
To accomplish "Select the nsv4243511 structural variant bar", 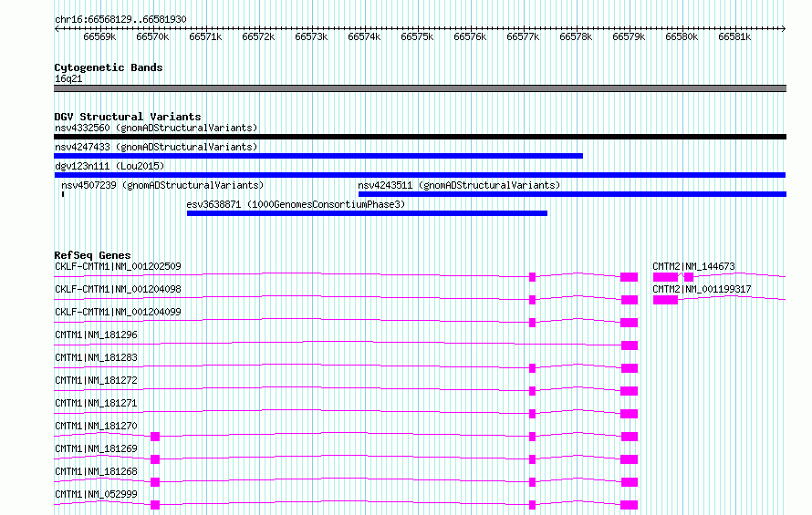I will [572, 194].
